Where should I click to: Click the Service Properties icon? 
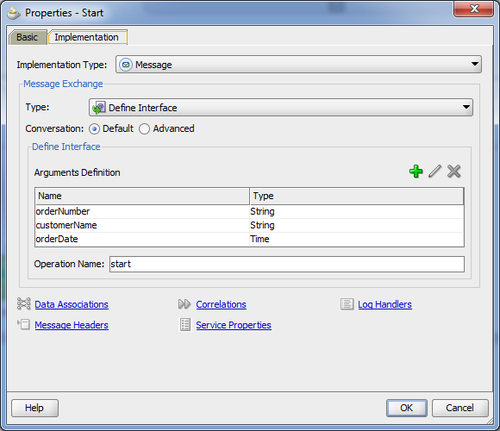(185, 324)
